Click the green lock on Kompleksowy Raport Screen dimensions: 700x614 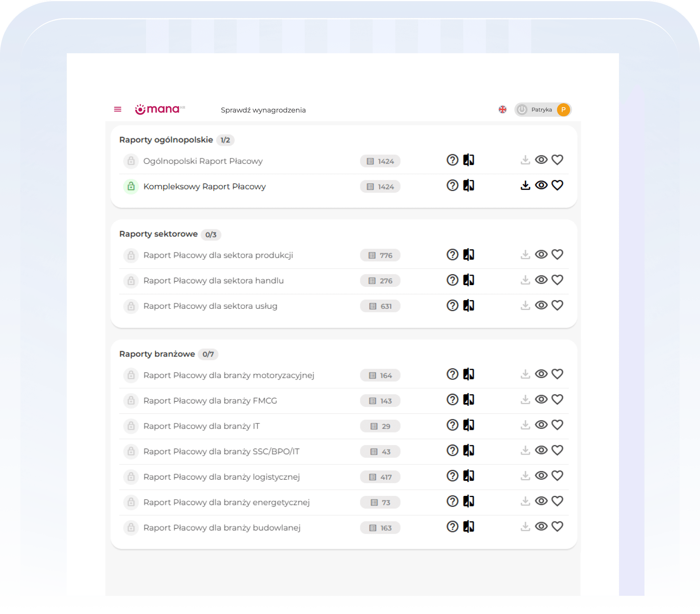pos(131,187)
